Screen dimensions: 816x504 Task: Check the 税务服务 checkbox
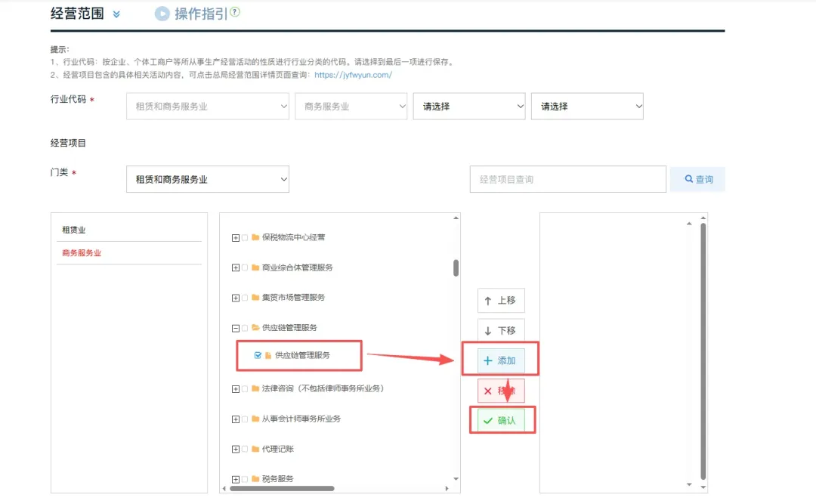244,478
